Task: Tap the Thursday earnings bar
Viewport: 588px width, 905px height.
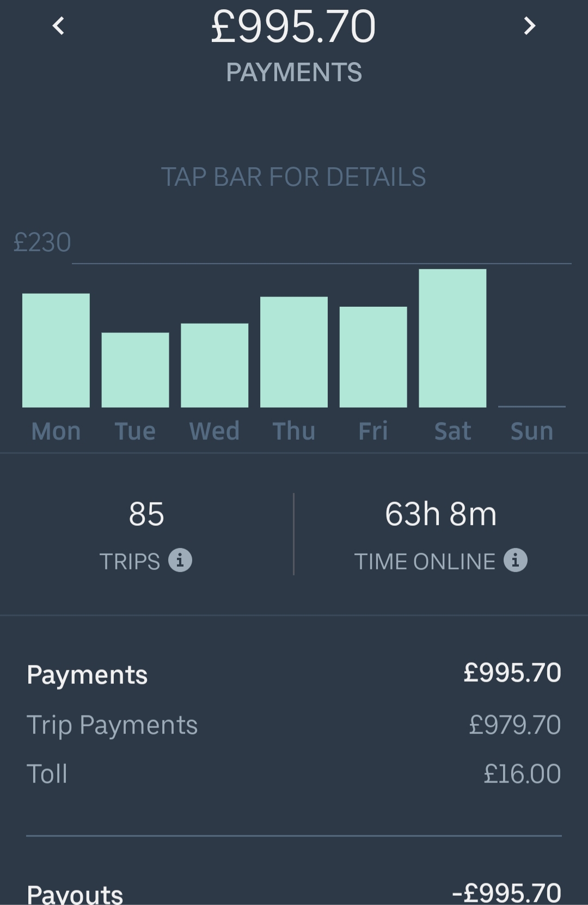Action: pos(294,352)
